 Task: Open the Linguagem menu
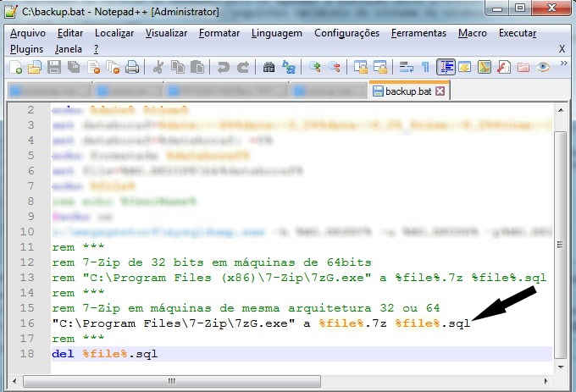tap(276, 33)
